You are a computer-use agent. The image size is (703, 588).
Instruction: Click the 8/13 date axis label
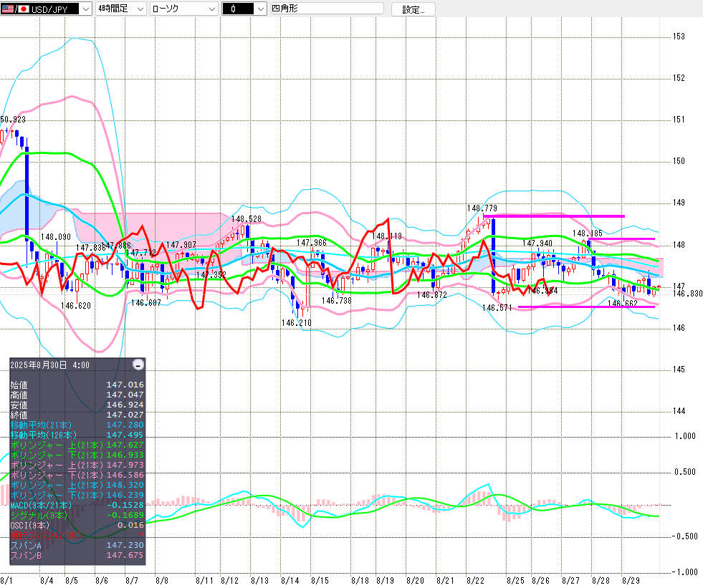(x=259, y=581)
